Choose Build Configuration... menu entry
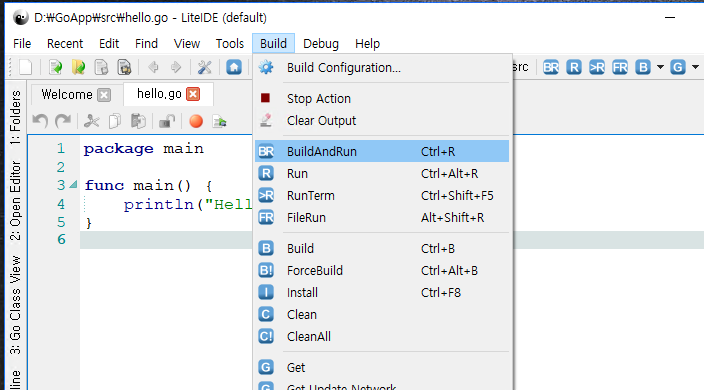Screen dimensions: 704x390 [382, 68]
